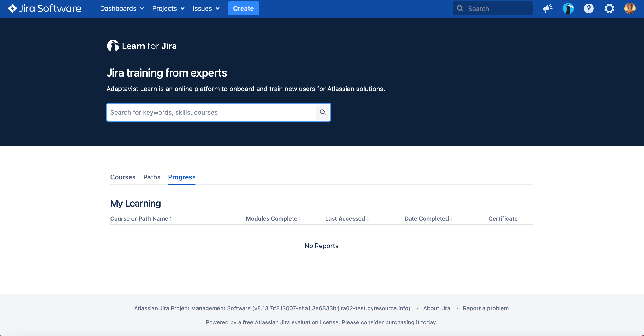The width and height of the screenshot is (644, 336).
Task: Click the Jira Software logo
Action: [x=44, y=8]
